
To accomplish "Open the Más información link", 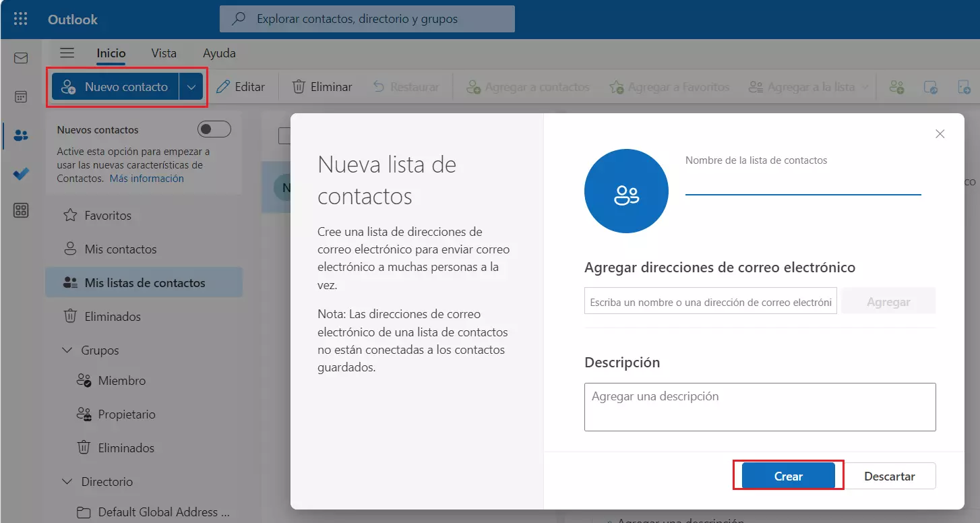I will (146, 179).
